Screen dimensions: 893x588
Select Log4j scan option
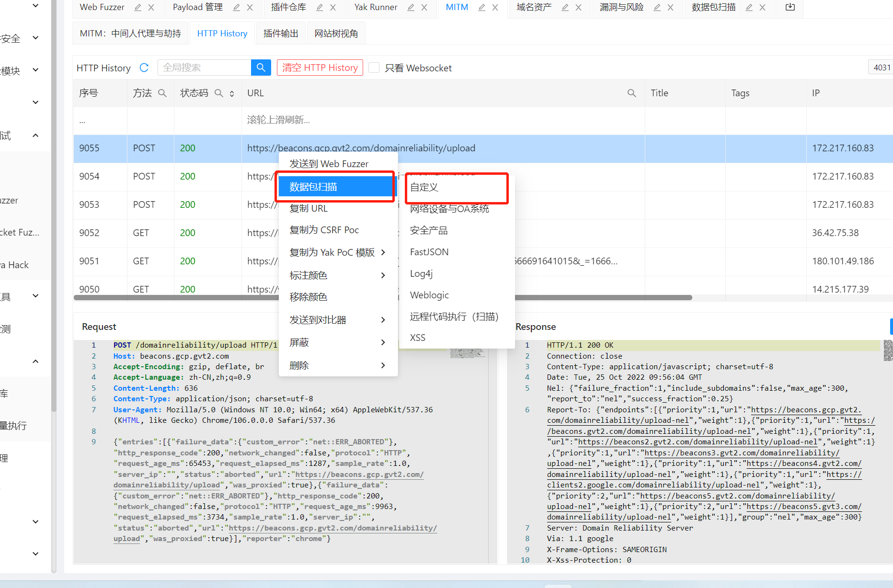coord(457,273)
